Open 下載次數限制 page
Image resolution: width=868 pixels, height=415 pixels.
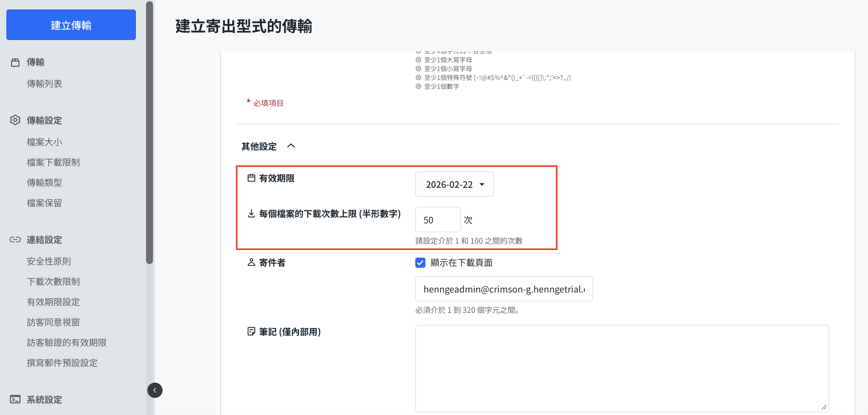pyautogui.click(x=53, y=281)
